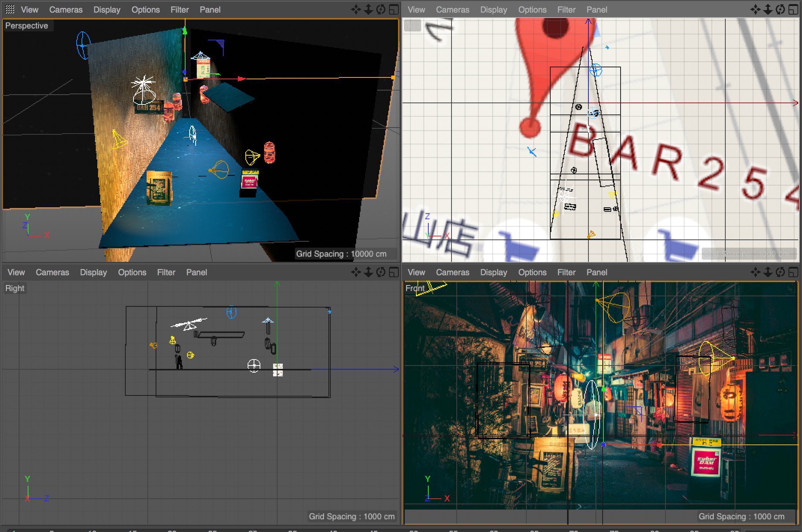Viewport: 802px width, 532px height.
Task: Open the Filter menu in the Right viewport
Action: pyautogui.click(x=166, y=272)
